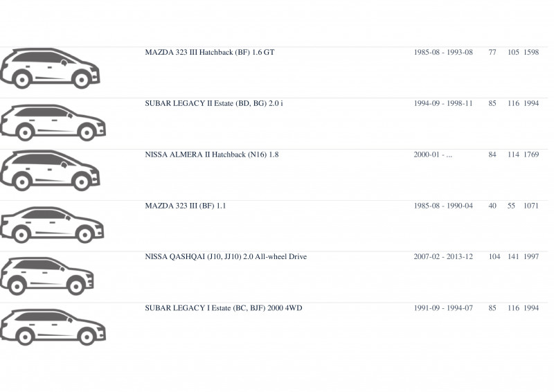The image size is (554, 392).
Task: Click the 141 horsepower value for Qashqai
Action: pyautogui.click(x=513, y=257)
